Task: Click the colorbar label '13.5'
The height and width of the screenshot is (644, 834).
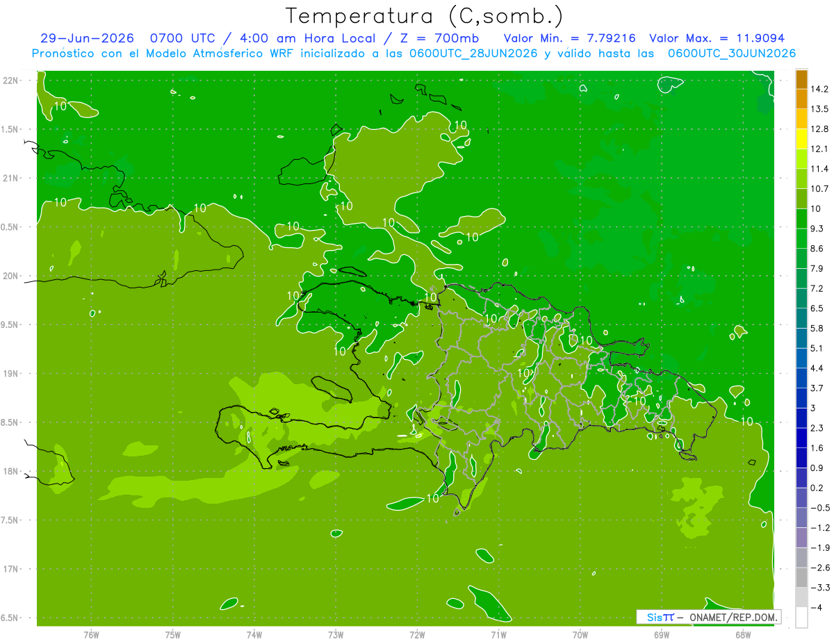Action: (819, 109)
